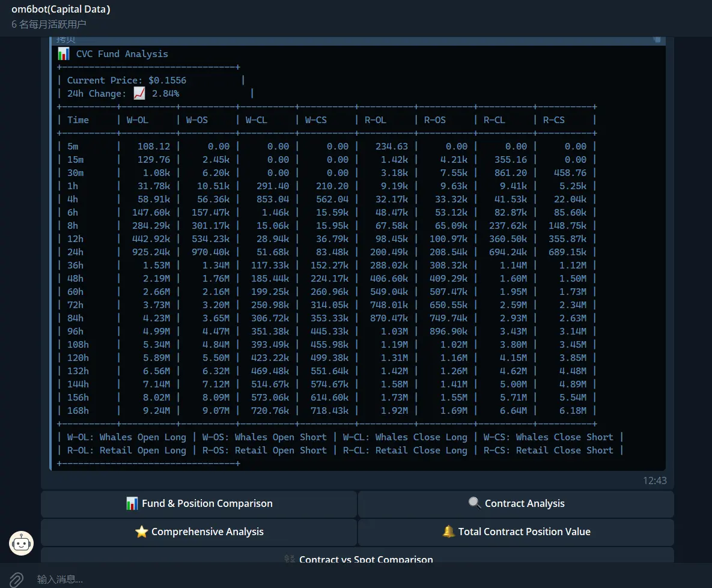Open the bot menu robot-face icon
This screenshot has width=712, height=588.
click(22, 543)
